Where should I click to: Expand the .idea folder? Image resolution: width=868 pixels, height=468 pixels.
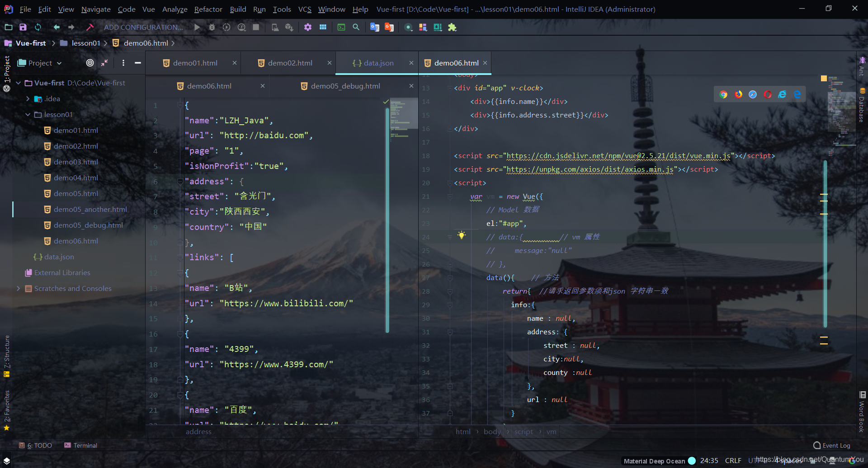(x=28, y=99)
